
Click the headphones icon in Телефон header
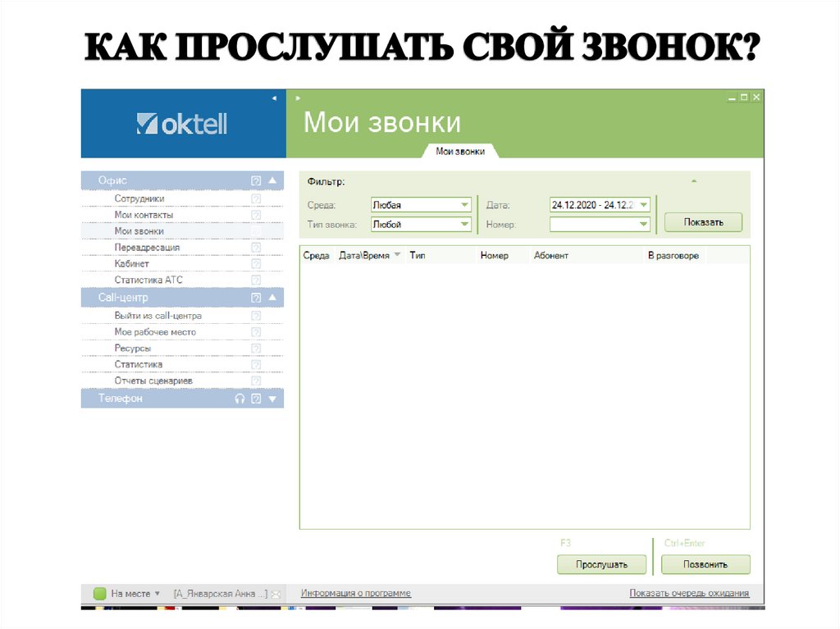240,399
